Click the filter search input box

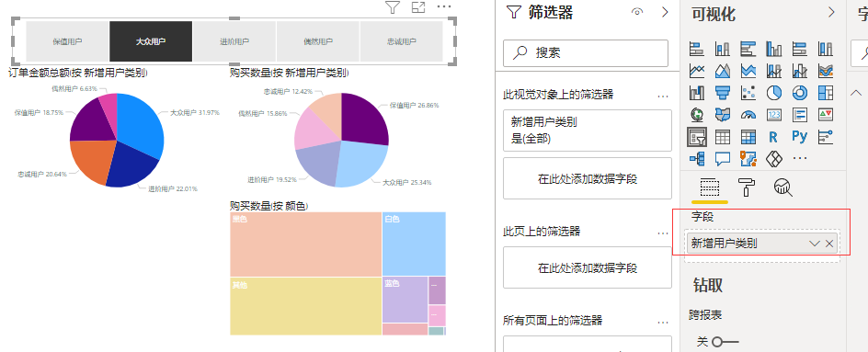(586, 53)
